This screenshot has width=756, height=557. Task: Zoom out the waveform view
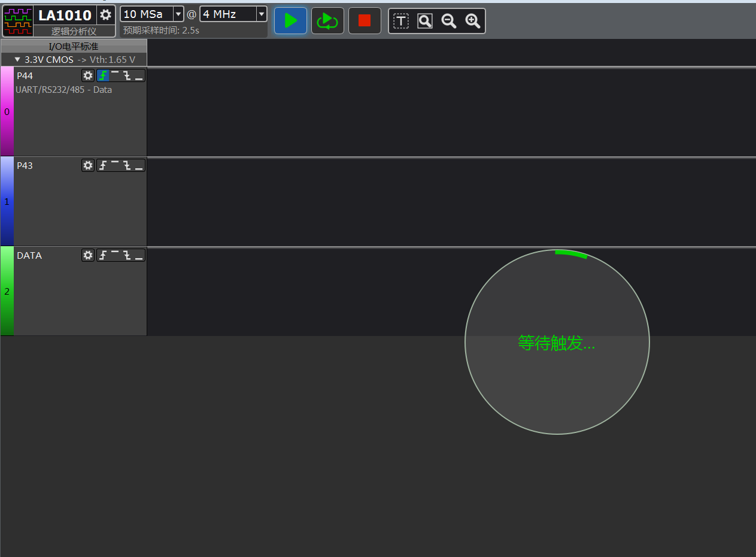click(x=449, y=22)
